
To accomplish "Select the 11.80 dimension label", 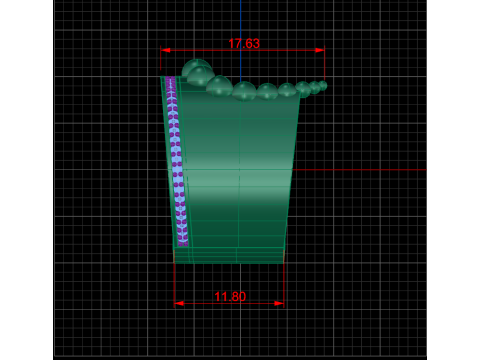I will click(x=230, y=296).
